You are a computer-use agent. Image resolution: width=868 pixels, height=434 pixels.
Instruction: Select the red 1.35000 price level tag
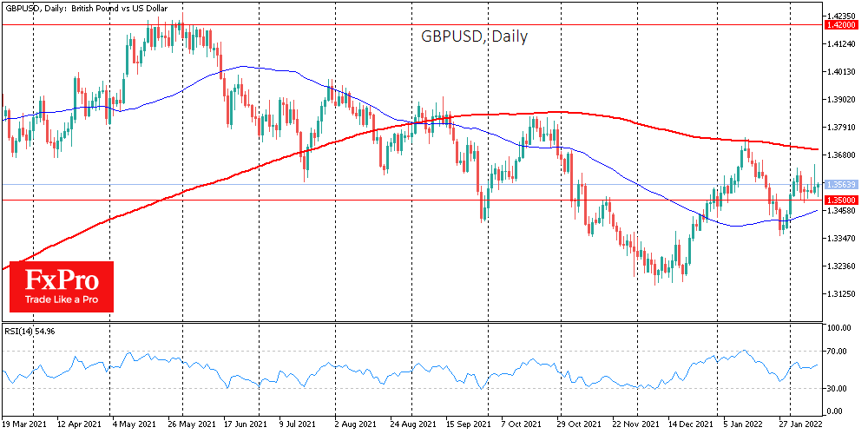pyautogui.click(x=842, y=201)
